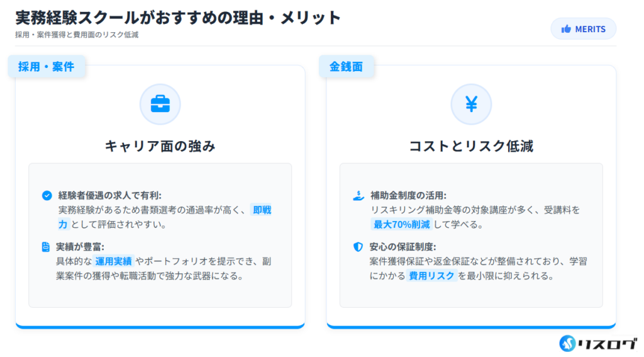Image resolution: width=644 pixels, height=357 pixels.
Task: Click the highlighted 最大70%削減 text
Action: tap(399, 224)
